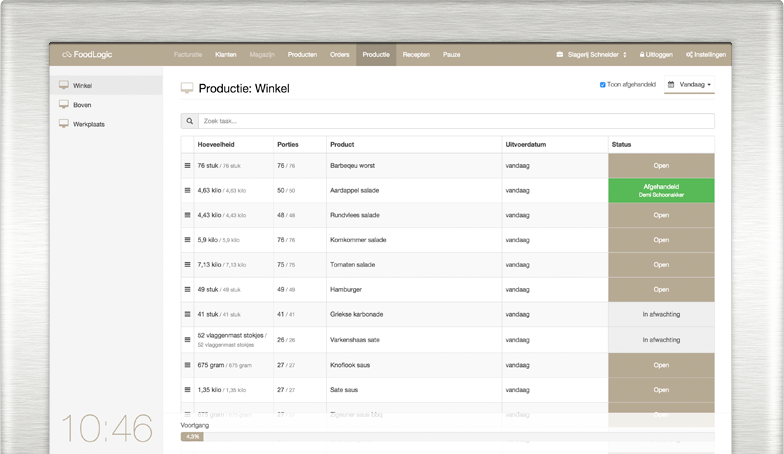The height and width of the screenshot is (454, 784).
Task: Click the drag handle for Knoflook saus
Action: [188, 365]
